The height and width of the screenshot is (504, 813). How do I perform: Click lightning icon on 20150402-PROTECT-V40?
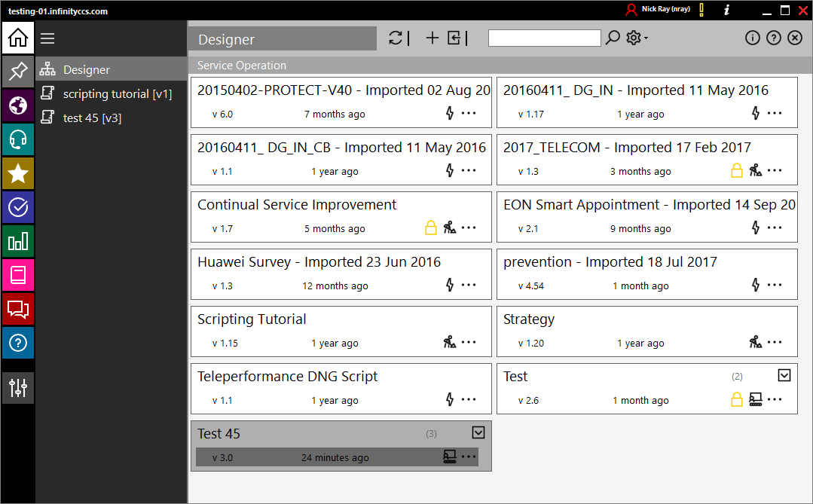(450, 113)
